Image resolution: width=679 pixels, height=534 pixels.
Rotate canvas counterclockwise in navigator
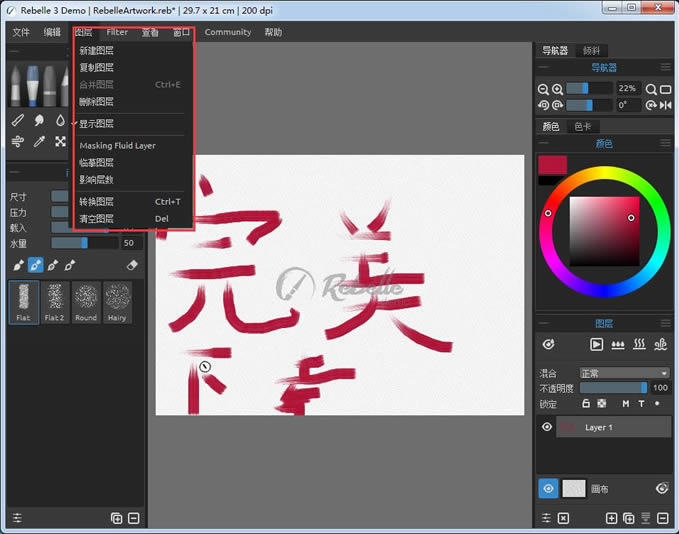point(543,105)
